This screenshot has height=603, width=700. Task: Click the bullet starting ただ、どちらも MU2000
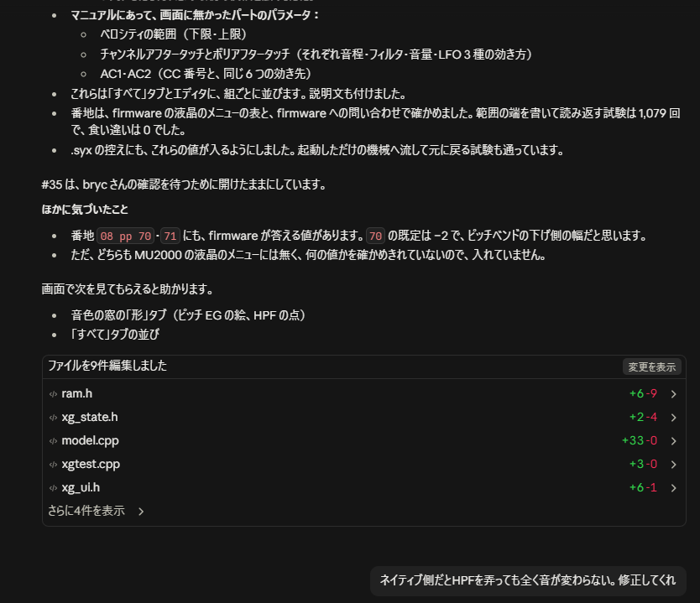tap(308, 255)
